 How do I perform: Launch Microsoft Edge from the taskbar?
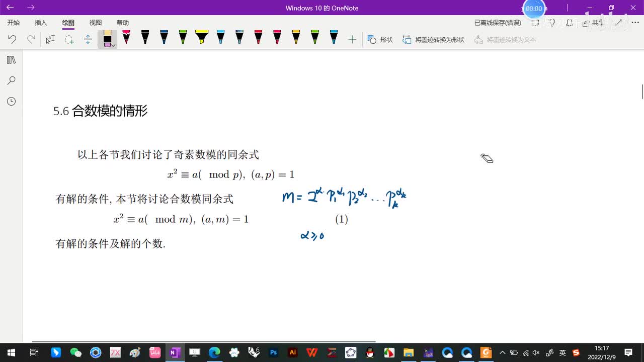pos(214,352)
